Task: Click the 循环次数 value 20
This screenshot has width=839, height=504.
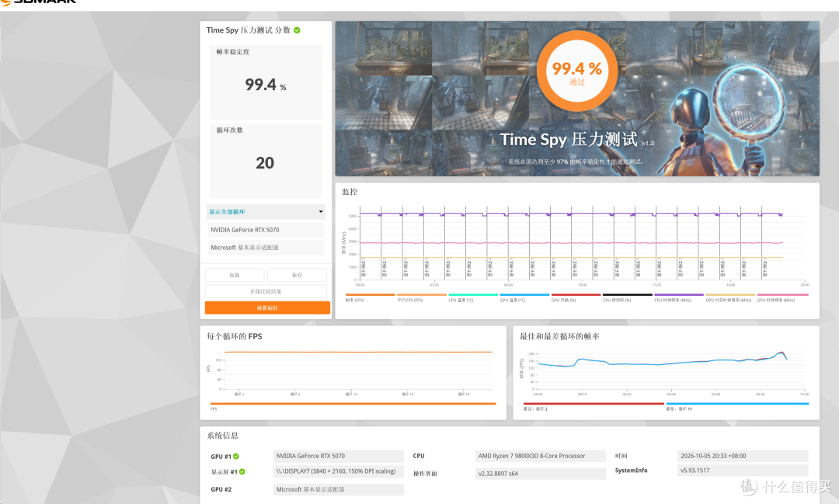Action: tap(265, 162)
